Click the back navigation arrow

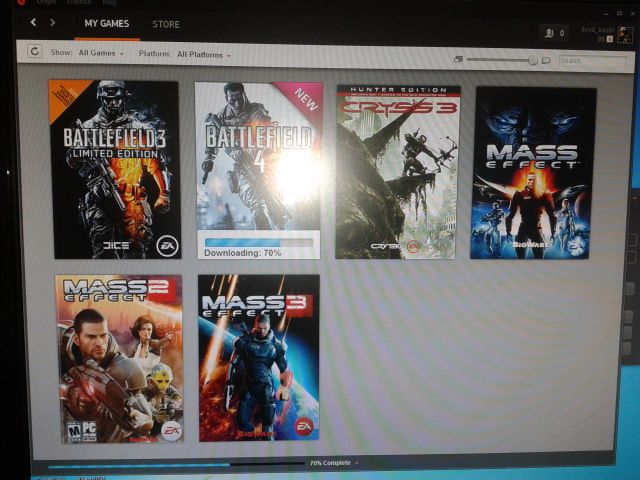coord(33,21)
